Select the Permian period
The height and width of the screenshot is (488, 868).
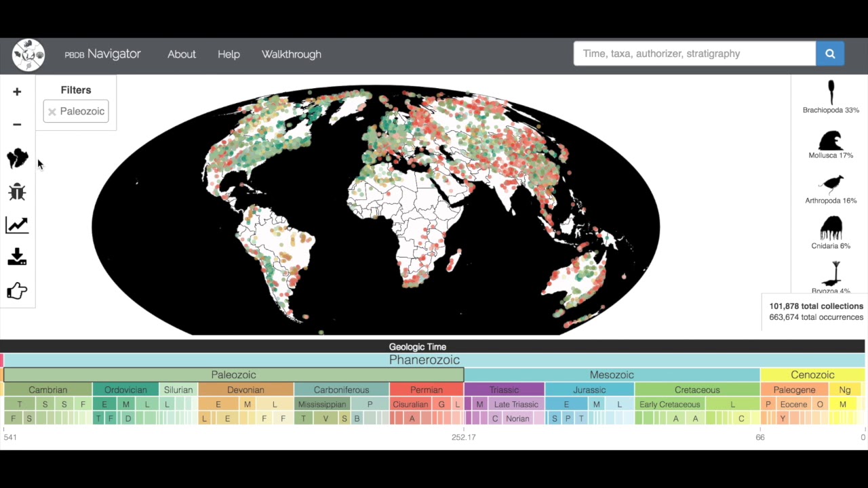point(427,390)
